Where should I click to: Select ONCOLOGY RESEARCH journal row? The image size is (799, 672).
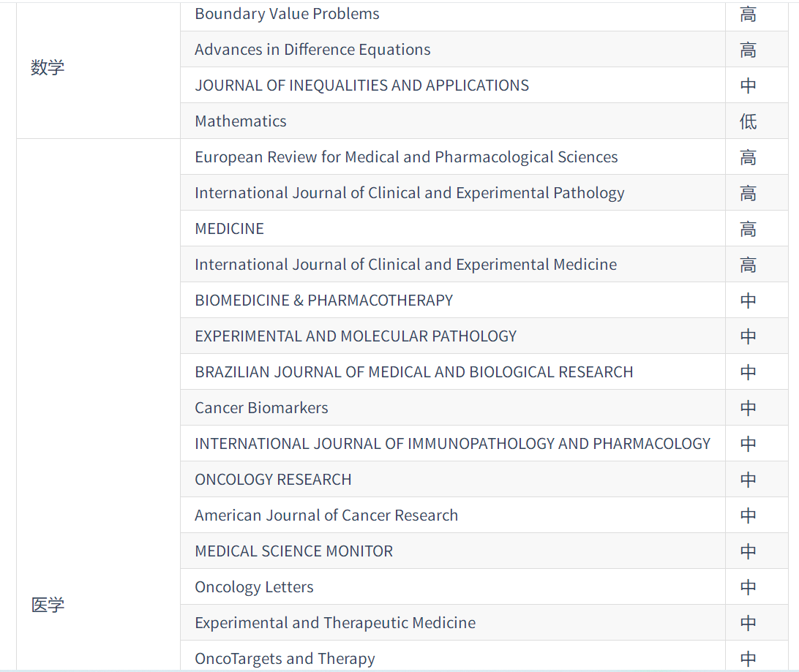coord(273,480)
